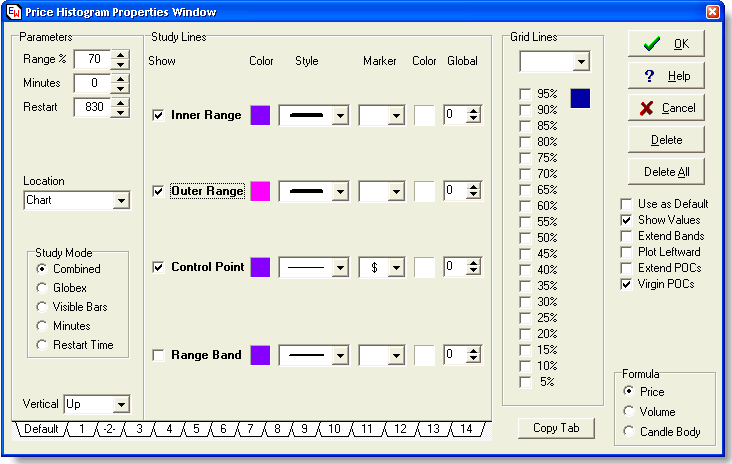Toggle the 50% grid line checkbox

click(x=525, y=238)
